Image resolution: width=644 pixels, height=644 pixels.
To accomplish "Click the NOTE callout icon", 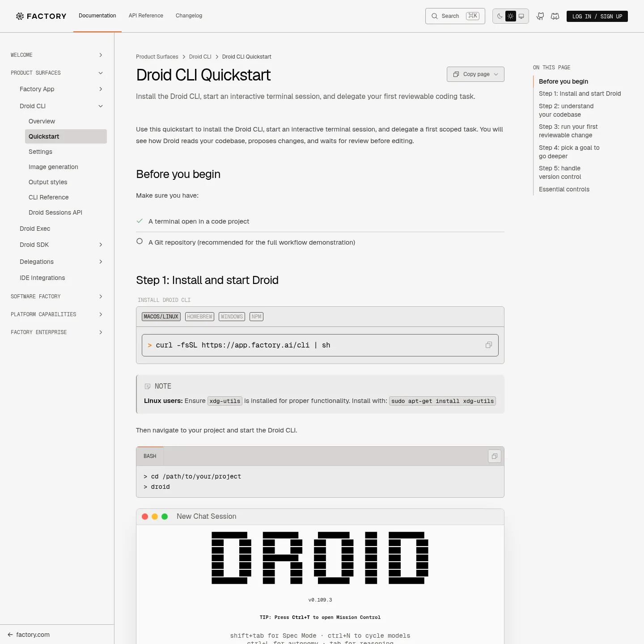I will point(148,386).
